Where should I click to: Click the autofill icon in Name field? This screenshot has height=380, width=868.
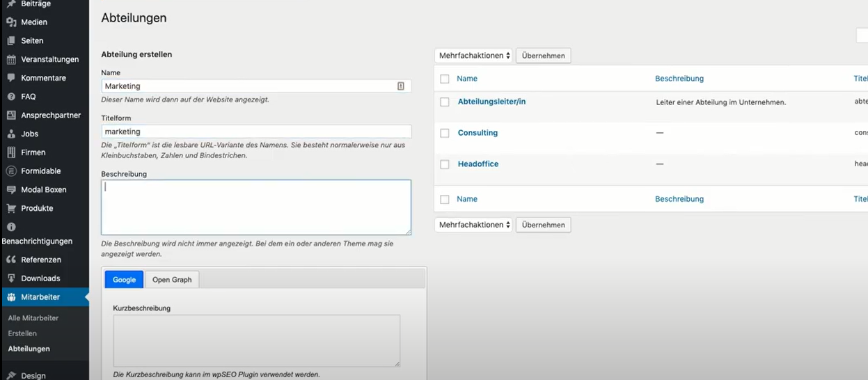[401, 86]
